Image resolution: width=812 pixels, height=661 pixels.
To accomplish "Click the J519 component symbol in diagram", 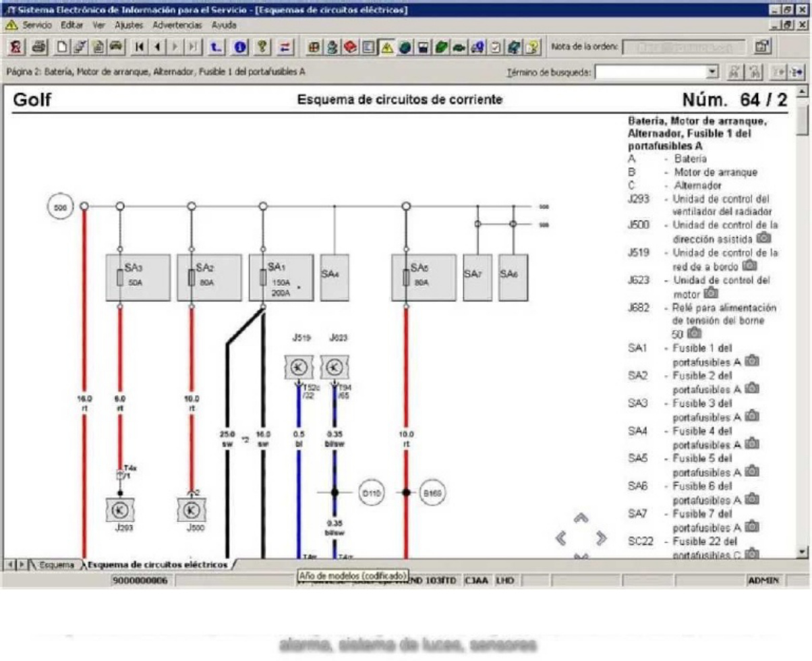I will (299, 367).
